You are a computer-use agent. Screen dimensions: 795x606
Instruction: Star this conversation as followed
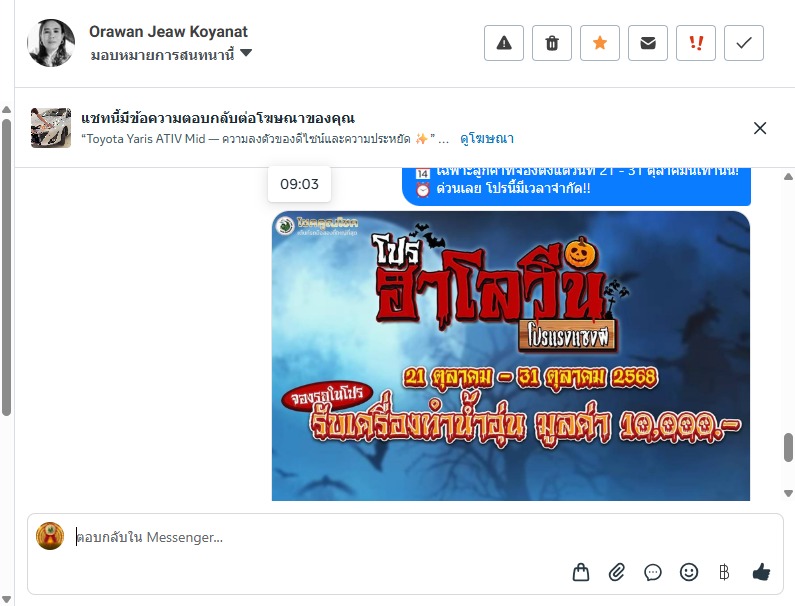(x=600, y=43)
